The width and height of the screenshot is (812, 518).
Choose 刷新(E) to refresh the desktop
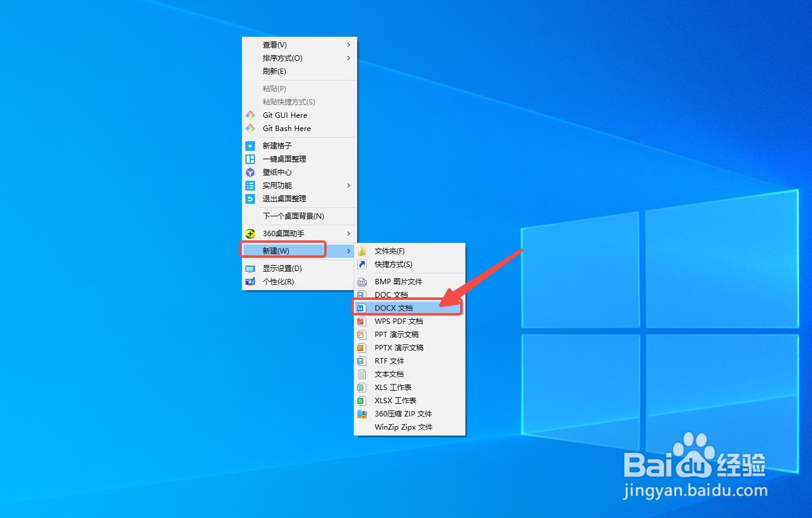tap(299, 72)
